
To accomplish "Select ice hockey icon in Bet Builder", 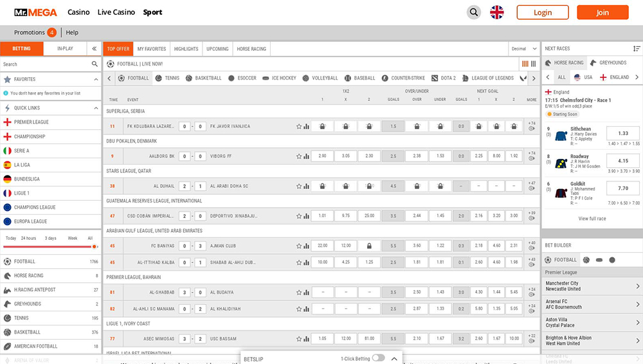I will [599, 260].
